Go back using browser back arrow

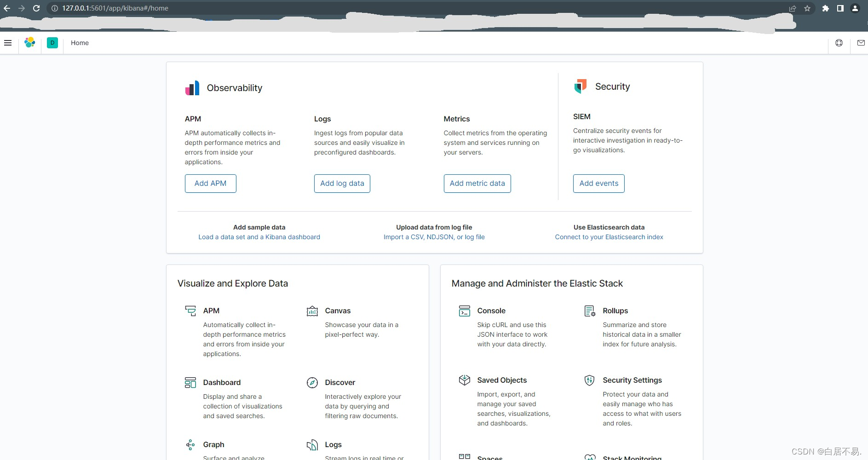click(7, 8)
